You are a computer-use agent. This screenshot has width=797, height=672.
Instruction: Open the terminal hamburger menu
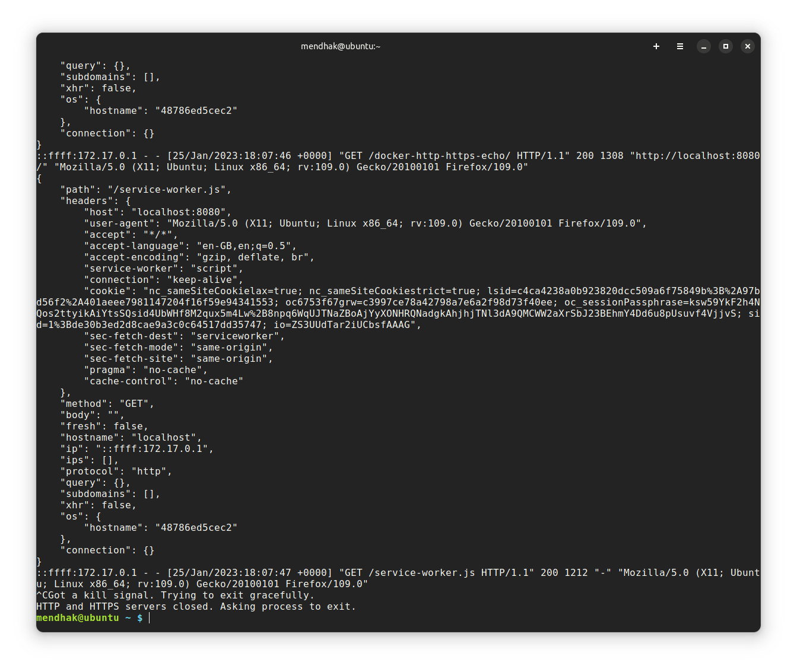pos(679,46)
